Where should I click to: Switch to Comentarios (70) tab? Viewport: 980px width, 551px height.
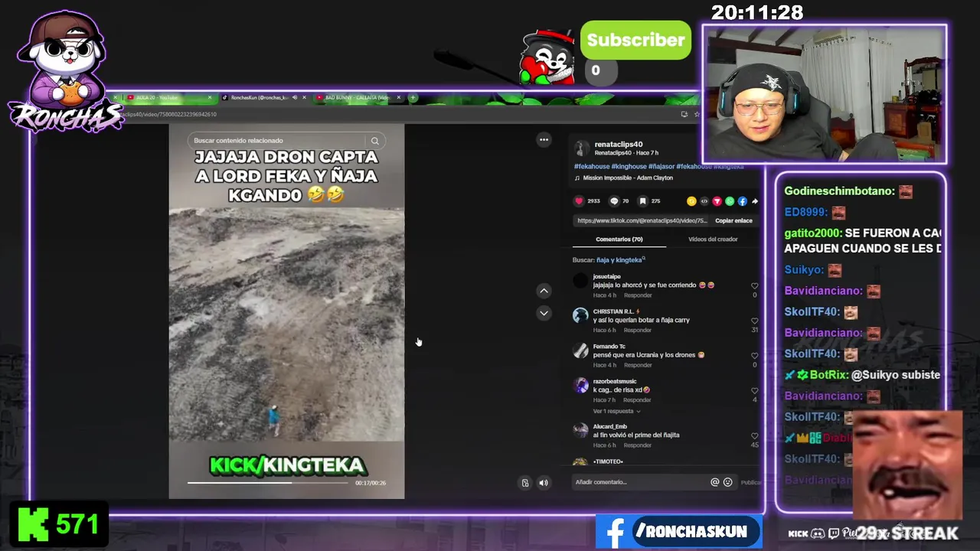pos(619,240)
